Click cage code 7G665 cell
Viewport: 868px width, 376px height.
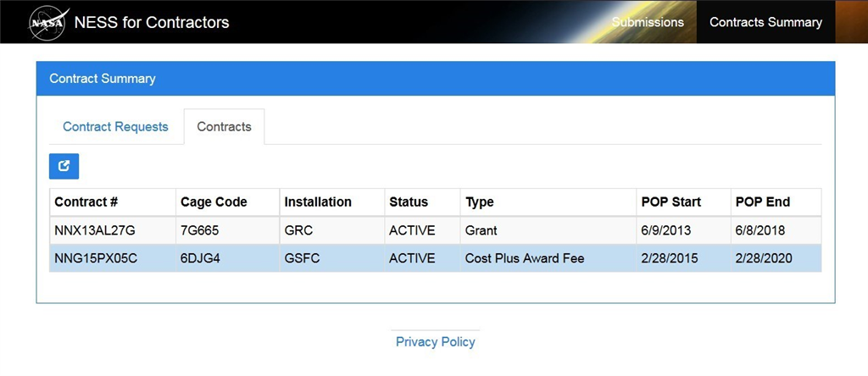coord(200,230)
